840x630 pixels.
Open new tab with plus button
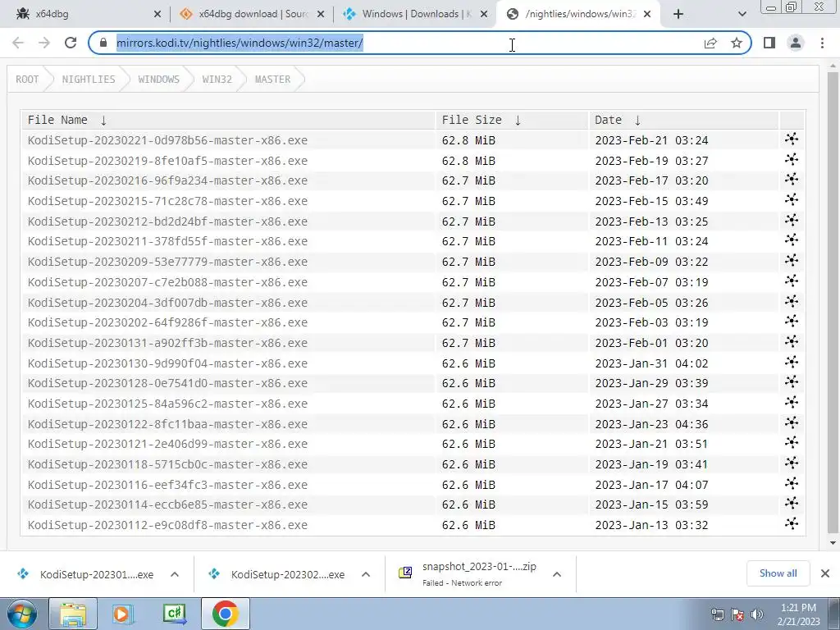[x=678, y=14]
